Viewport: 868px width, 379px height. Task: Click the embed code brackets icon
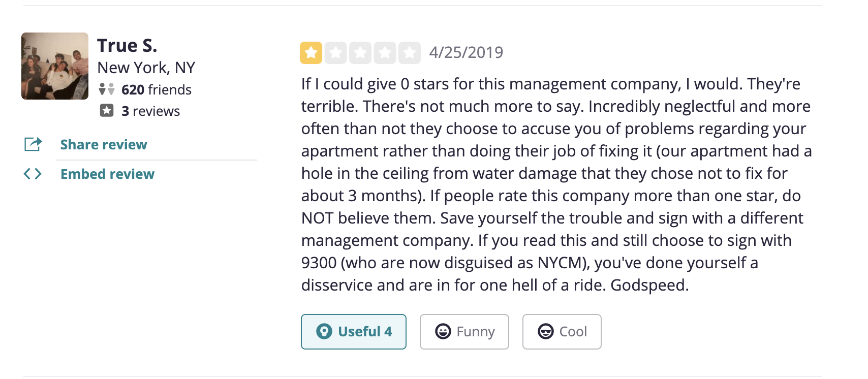click(33, 174)
